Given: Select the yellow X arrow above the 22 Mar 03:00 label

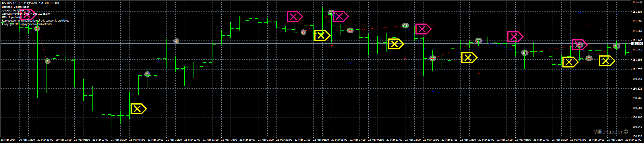Looking at the screenshot, I should pos(322,35).
